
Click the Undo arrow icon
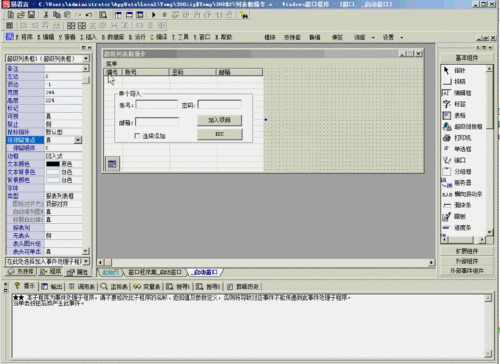tap(89, 15)
